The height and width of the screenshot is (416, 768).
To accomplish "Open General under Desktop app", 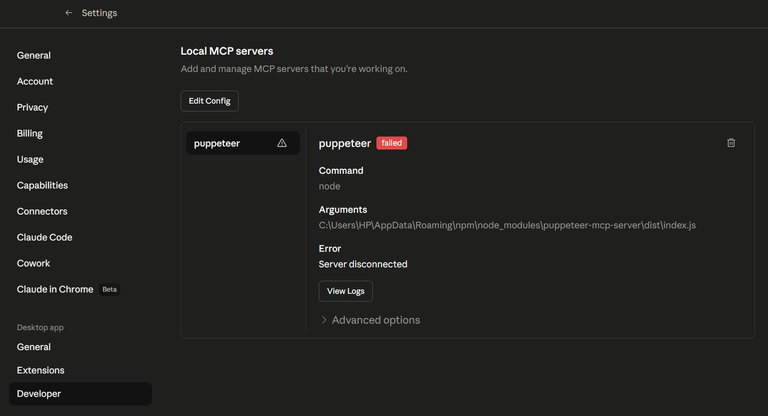I will (33, 347).
